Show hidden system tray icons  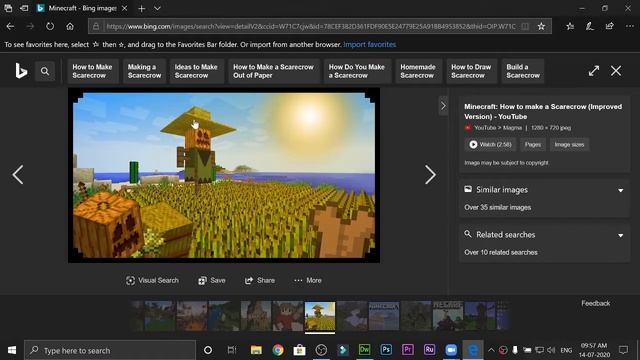(491, 350)
